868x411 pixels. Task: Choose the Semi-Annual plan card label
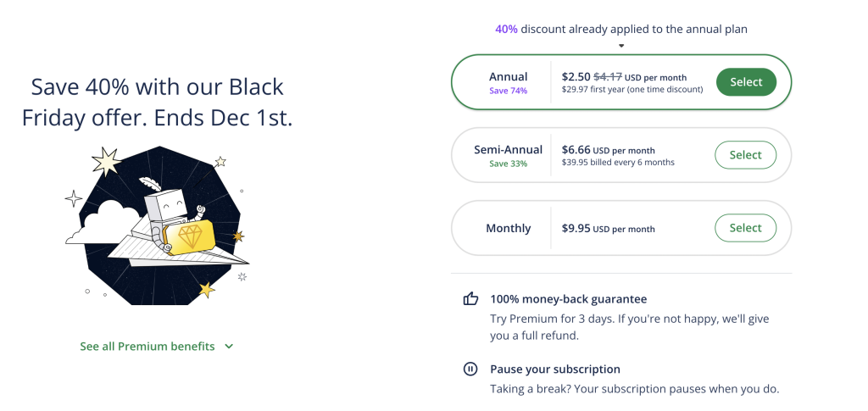pyautogui.click(x=509, y=150)
